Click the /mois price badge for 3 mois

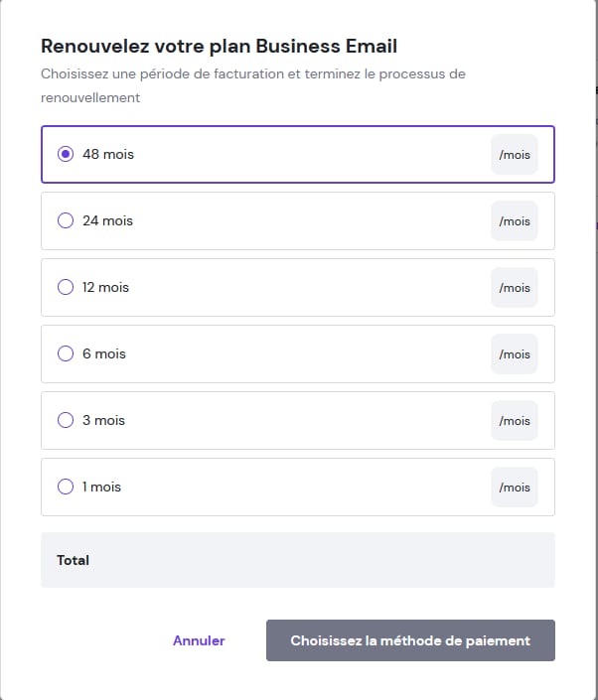pyautogui.click(x=515, y=421)
